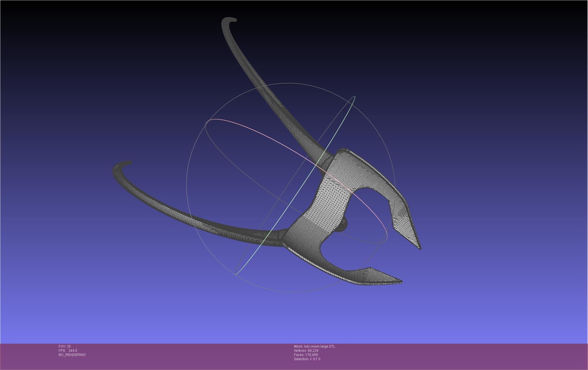588x370 pixels.
Task: Click the 'FPS: 344.8' readout
Action: pyautogui.click(x=68, y=351)
